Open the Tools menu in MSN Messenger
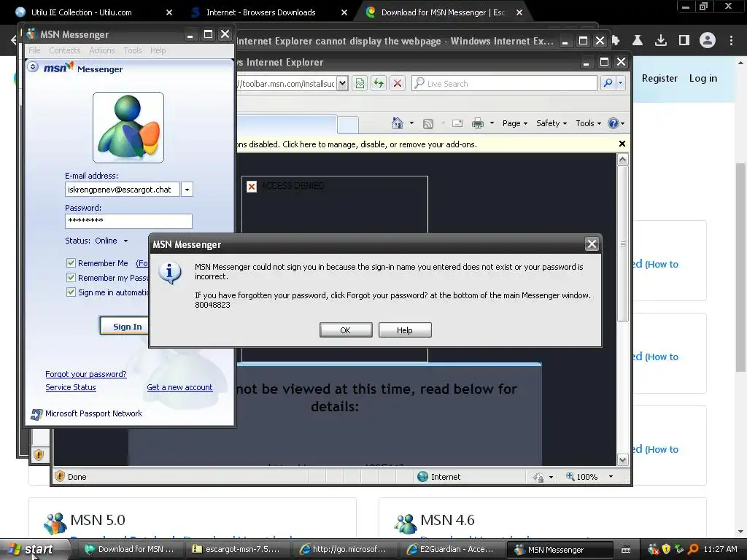This screenshot has height=560, width=747. [x=133, y=50]
